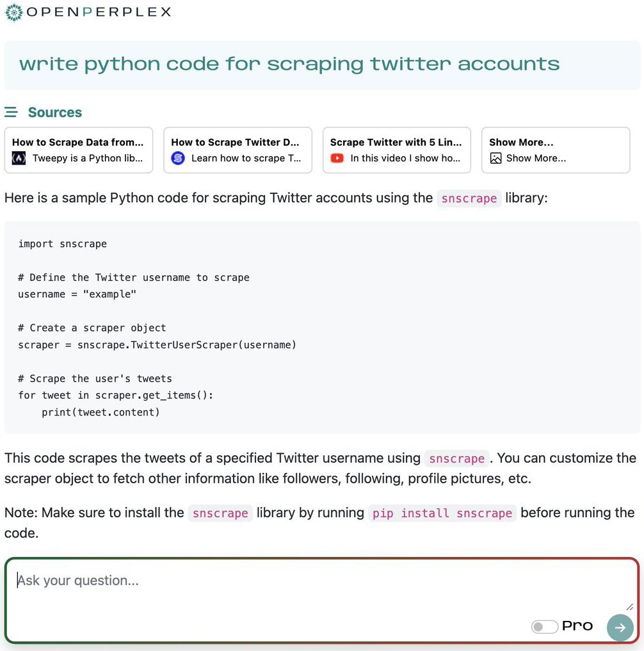The width and height of the screenshot is (644, 651).
Task: Click the OPENPERPLEX wordmark
Action: pyautogui.click(x=99, y=12)
